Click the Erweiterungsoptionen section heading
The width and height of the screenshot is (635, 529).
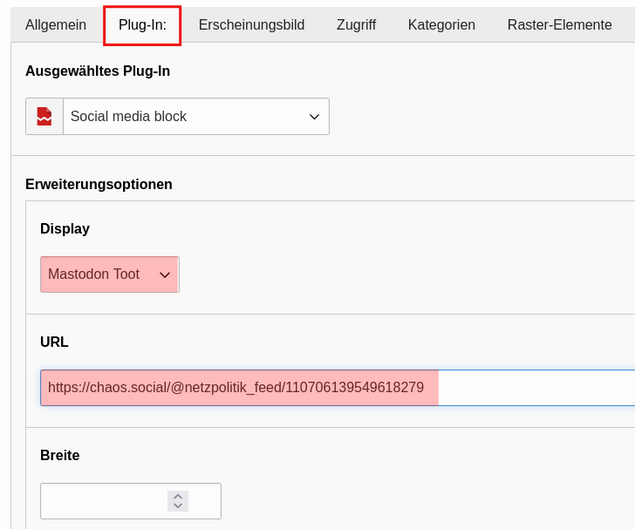click(98, 184)
